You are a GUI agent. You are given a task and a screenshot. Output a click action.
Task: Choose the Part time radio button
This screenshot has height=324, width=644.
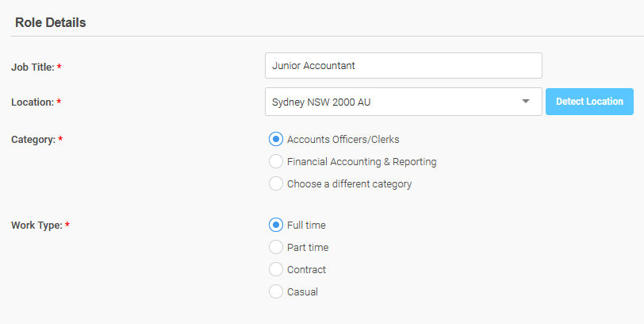click(275, 247)
